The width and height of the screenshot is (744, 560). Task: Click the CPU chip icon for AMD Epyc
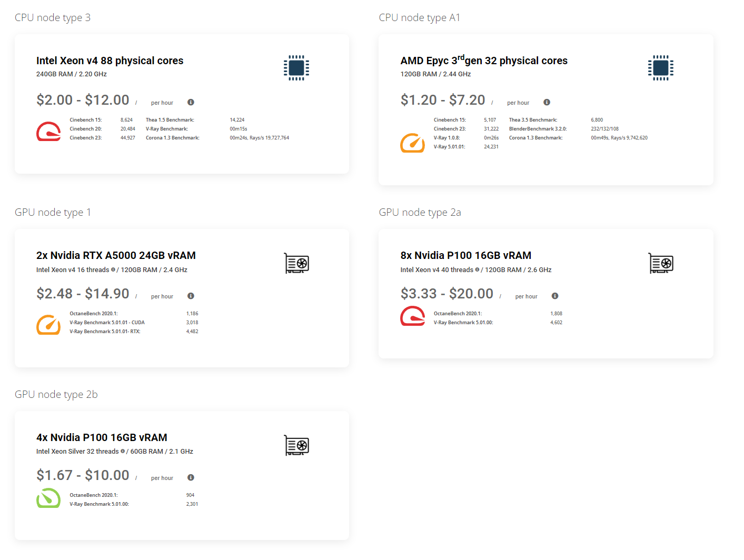661,68
